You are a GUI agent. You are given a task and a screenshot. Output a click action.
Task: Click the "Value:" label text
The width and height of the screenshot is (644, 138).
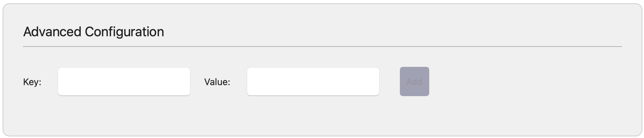(x=217, y=82)
